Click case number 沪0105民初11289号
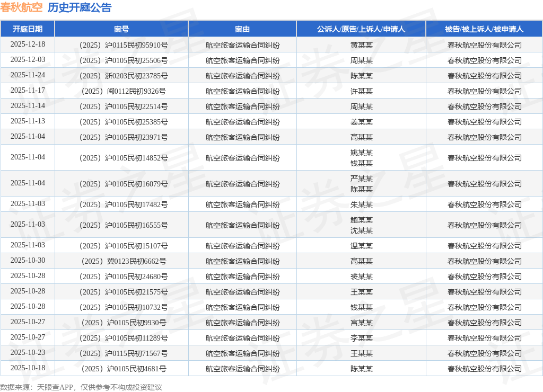543x392 pixels. pos(124,338)
